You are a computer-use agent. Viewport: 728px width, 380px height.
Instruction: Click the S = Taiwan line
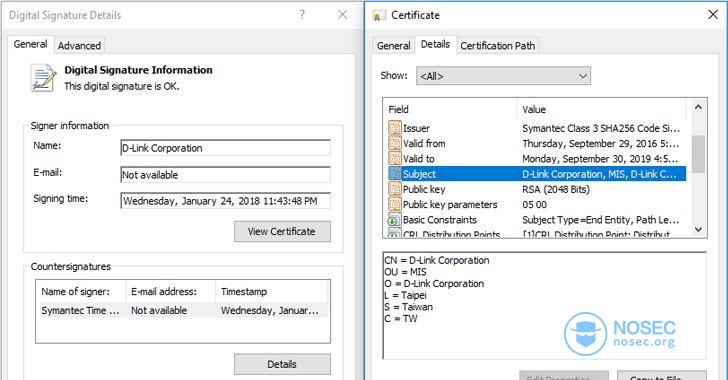tap(409, 307)
